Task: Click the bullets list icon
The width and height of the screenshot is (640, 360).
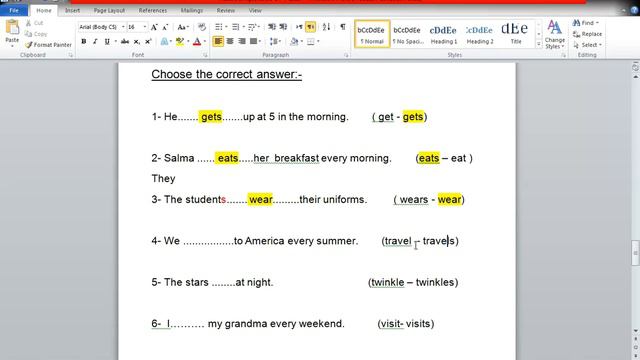Action: [219, 27]
